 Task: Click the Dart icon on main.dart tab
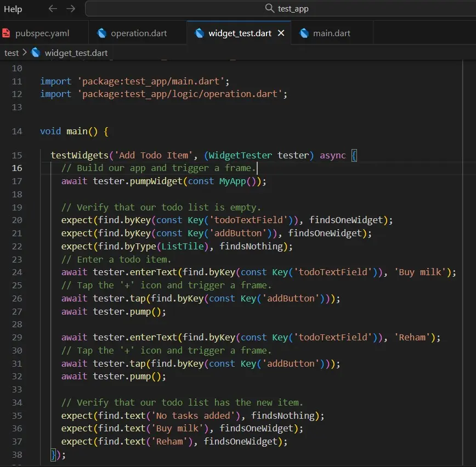[x=305, y=33]
